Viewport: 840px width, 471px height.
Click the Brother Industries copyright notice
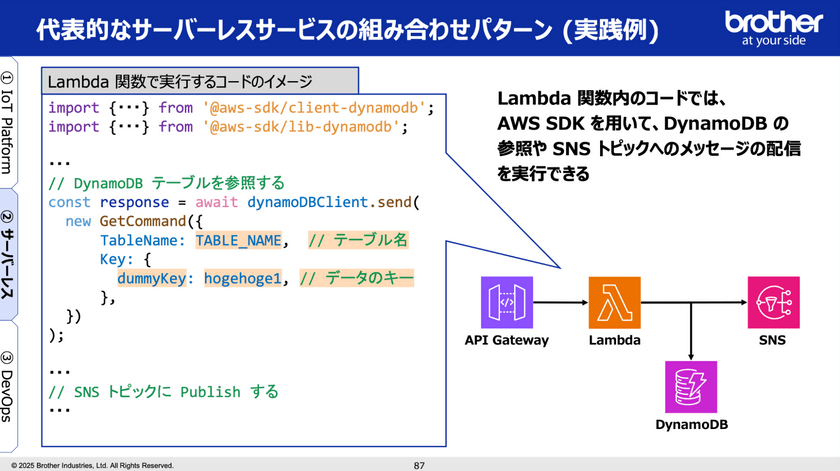92,465
